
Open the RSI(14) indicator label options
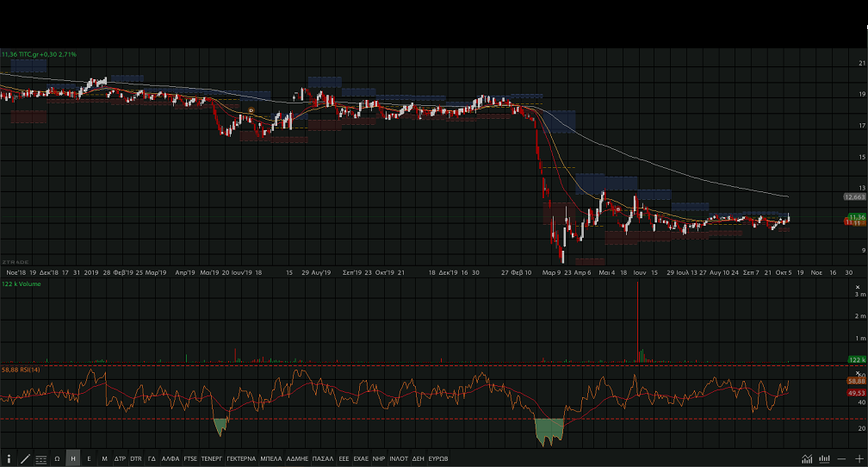coord(22,370)
